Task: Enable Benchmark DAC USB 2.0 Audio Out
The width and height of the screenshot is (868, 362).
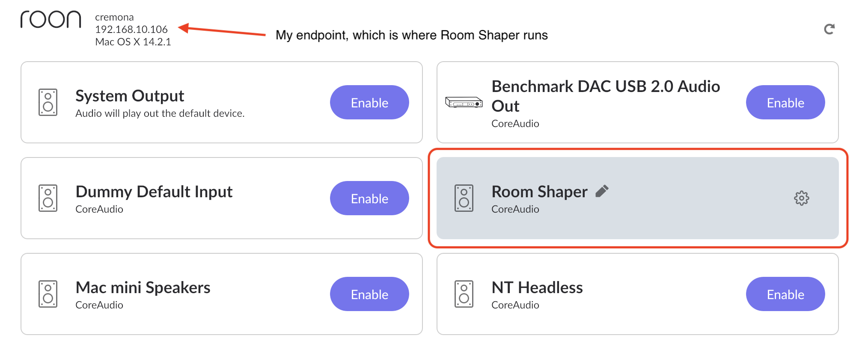Action: pos(785,102)
